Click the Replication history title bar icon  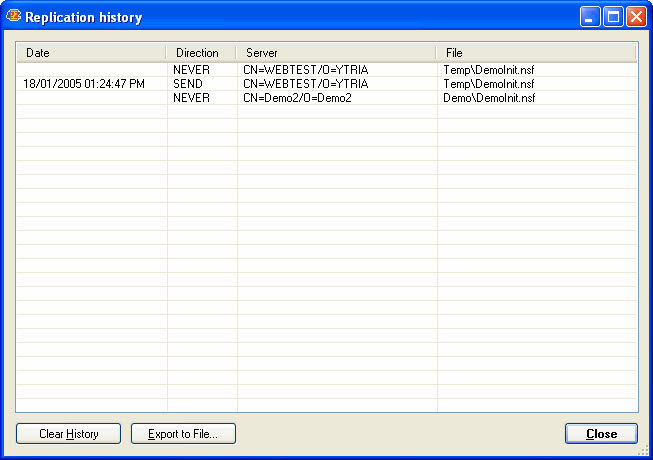tap(14, 17)
